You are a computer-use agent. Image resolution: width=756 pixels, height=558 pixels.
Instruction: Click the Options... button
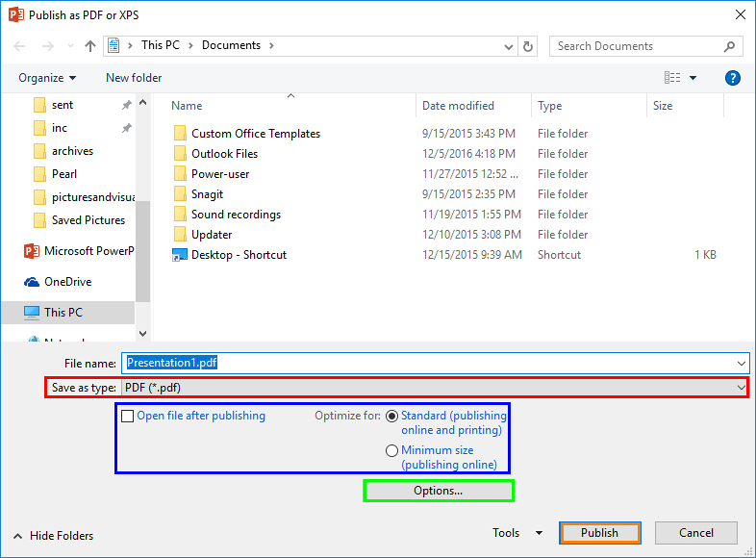click(x=439, y=491)
